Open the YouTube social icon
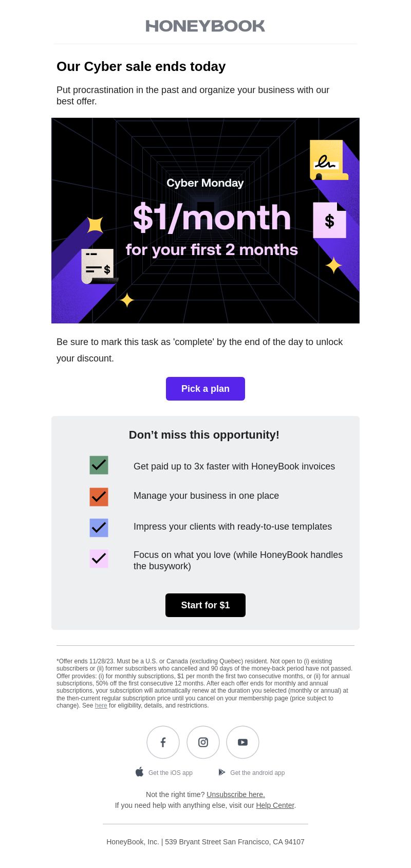Image resolution: width=411 pixels, height=868 pixels. tap(242, 742)
